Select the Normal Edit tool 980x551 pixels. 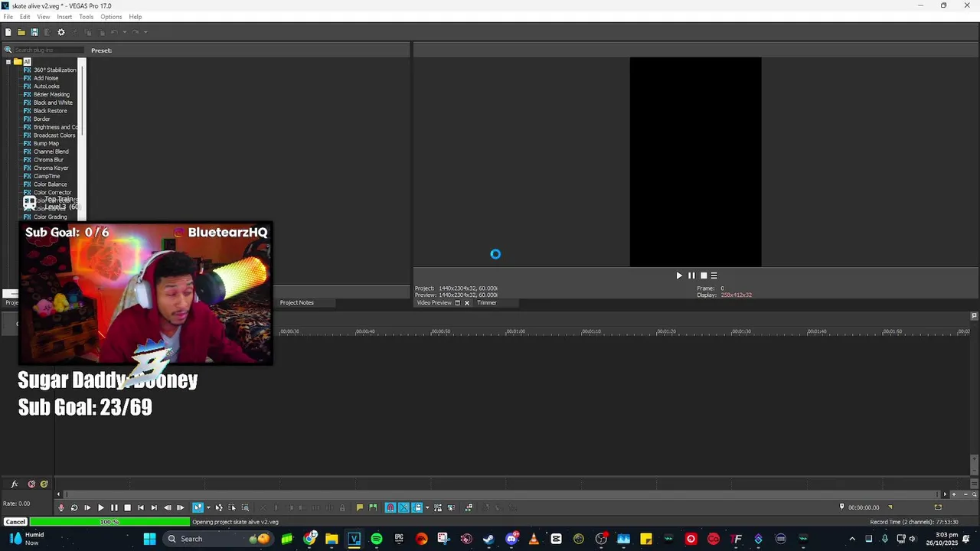click(198, 507)
